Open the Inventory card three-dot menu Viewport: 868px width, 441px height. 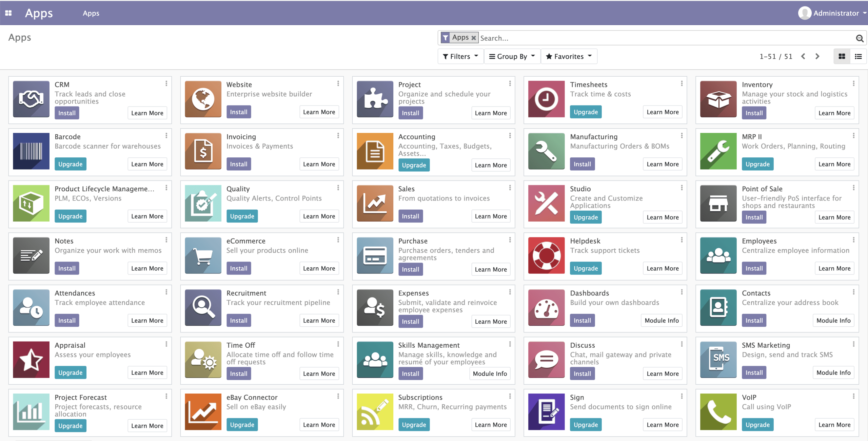[x=853, y=83]
